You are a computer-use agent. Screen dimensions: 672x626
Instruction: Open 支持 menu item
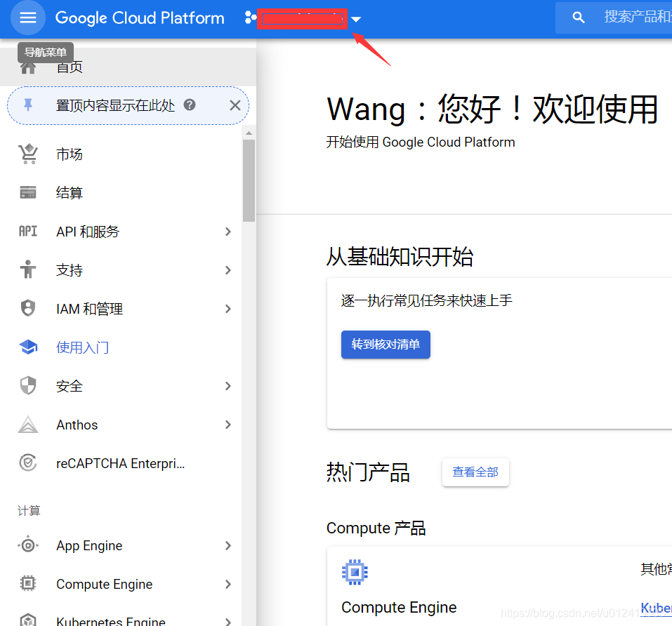[x=70, y=270]
